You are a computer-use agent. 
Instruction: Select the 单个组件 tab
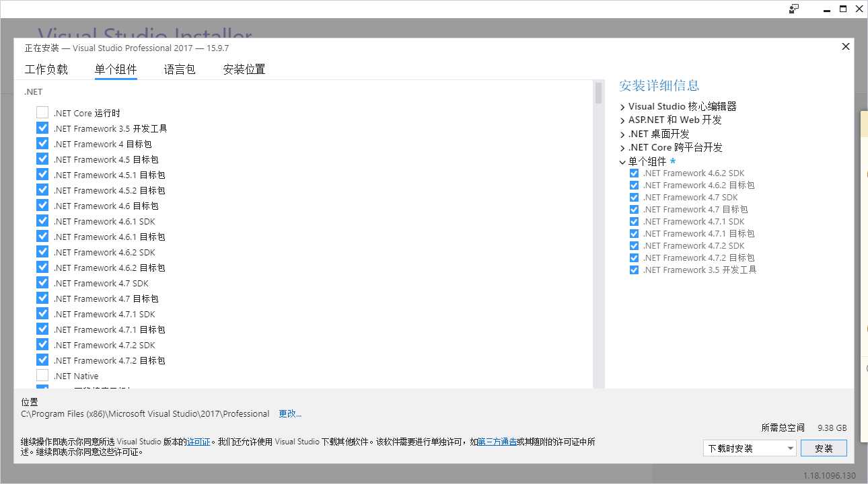pos(116,69)
